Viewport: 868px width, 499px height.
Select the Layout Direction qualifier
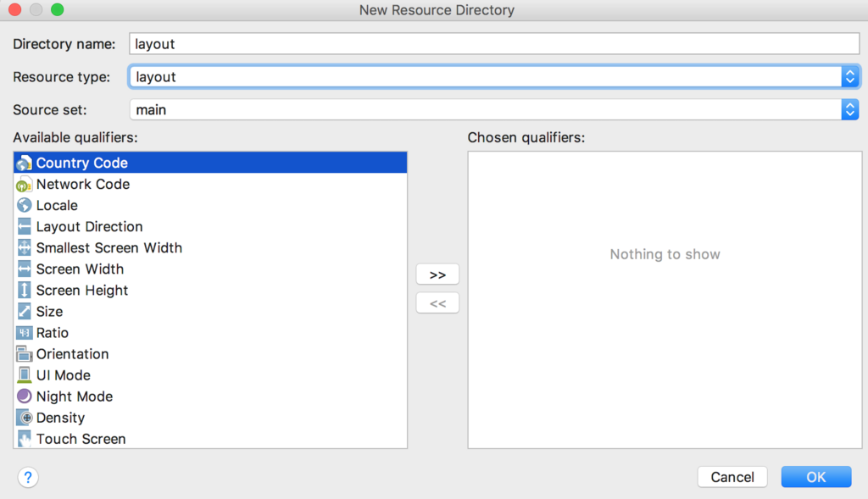coord(210,226)
